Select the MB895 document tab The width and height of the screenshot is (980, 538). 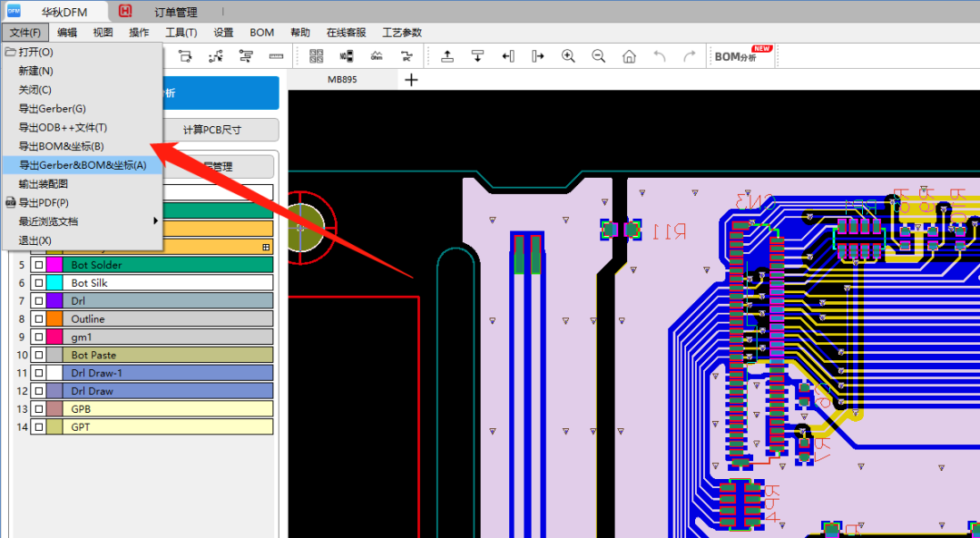(342, 80)
